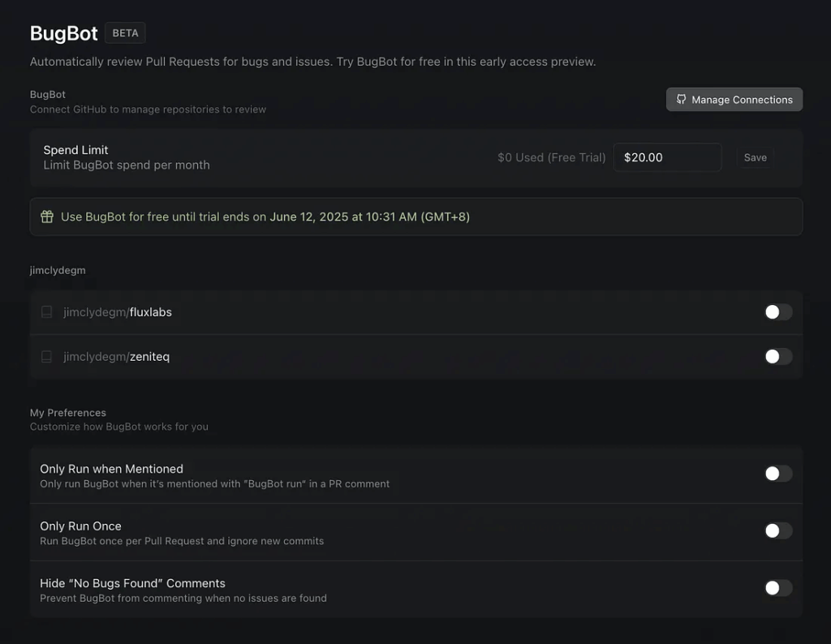This screenshot has width=831, height=644.
Task: Click the trial end date banner text
Action: (265, 217)
